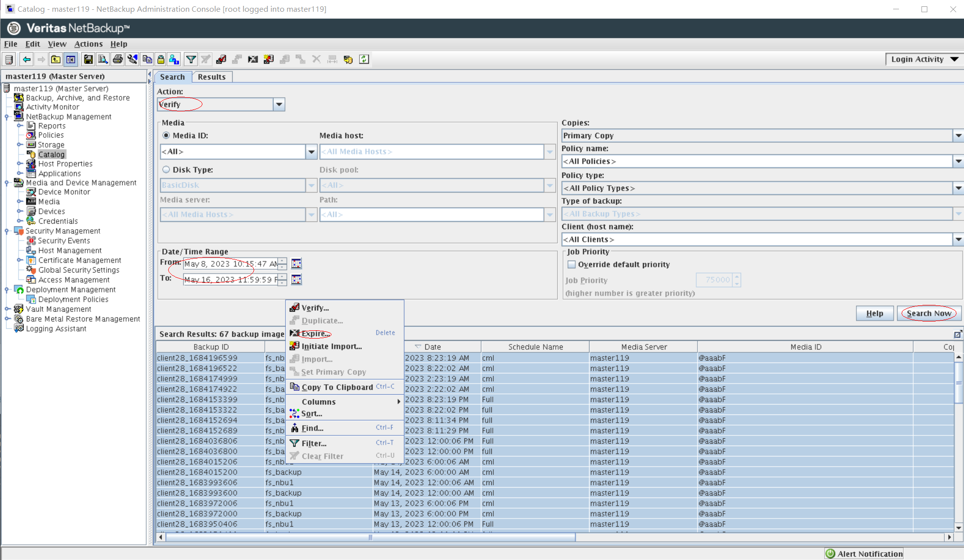Click the back arrow toolbar icon
Screen dimensions: 964x560
26,59
